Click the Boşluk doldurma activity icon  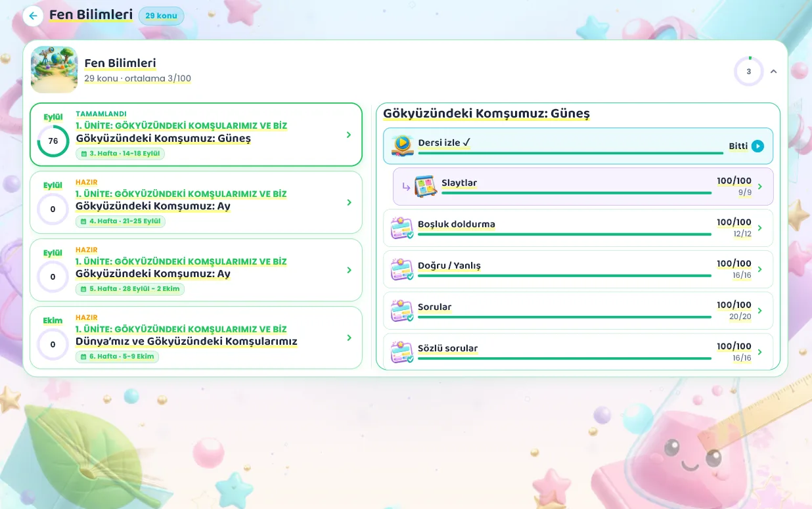click(402, 228)
